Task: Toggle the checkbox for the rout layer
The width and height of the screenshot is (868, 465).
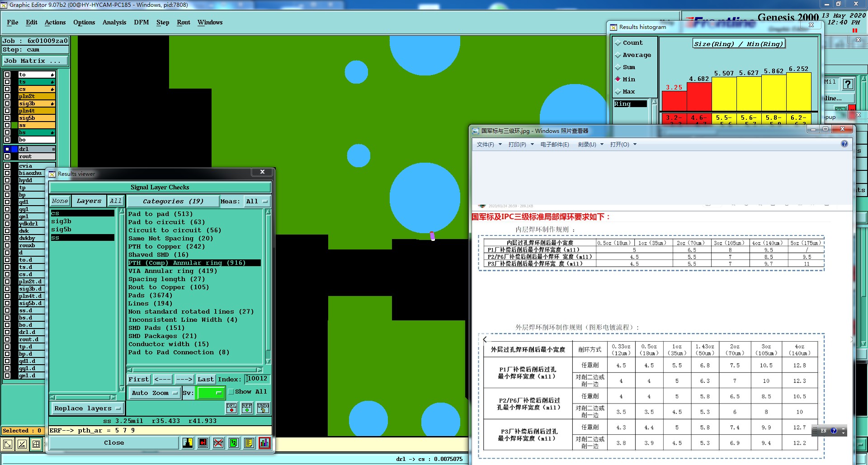Action: coord(7,156)
